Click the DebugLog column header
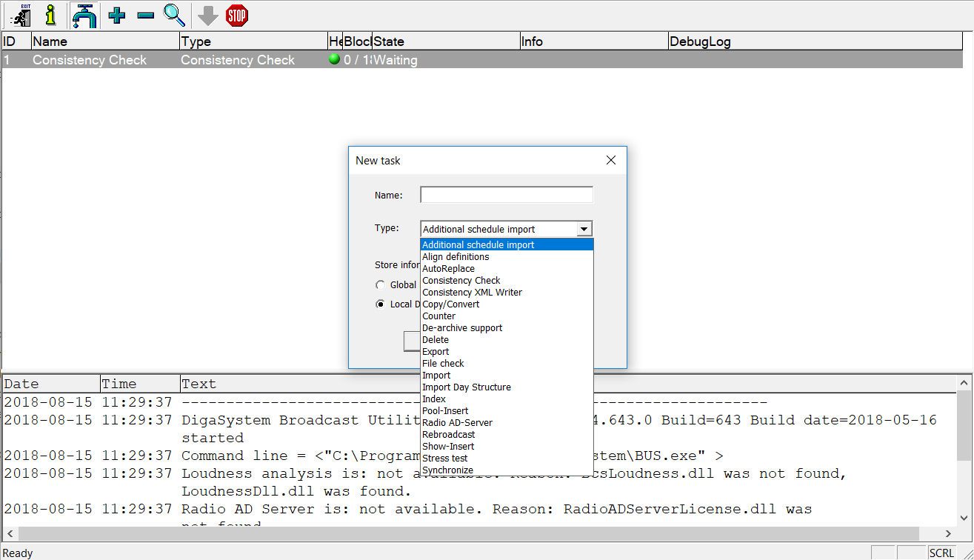This screenshot has width=974, height=560. pos(700,41)
